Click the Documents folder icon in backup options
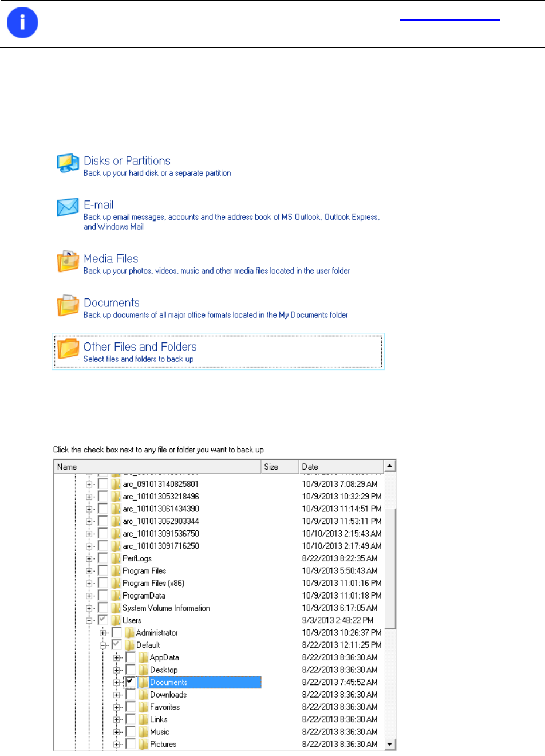Screen dimensions: 545x756 (x=68, y=305)
